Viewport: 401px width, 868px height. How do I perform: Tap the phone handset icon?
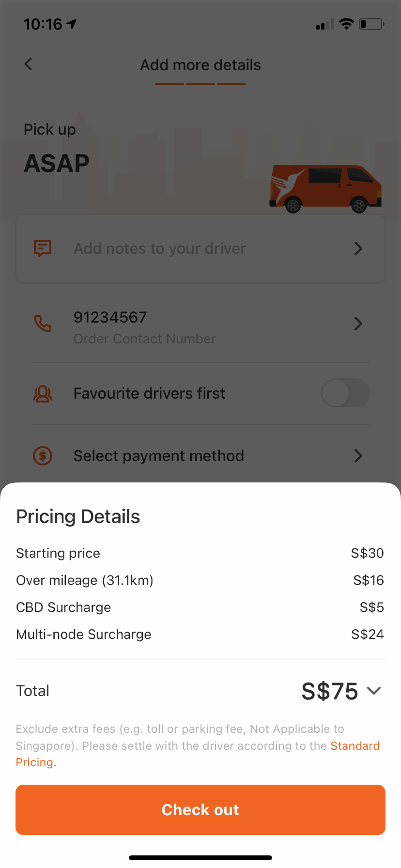43,323
